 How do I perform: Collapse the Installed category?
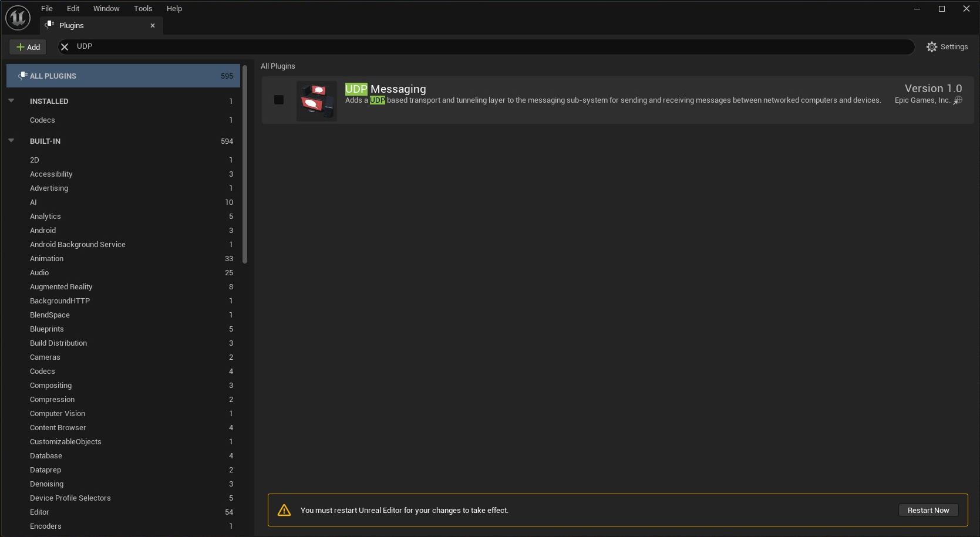pos(11,101)
